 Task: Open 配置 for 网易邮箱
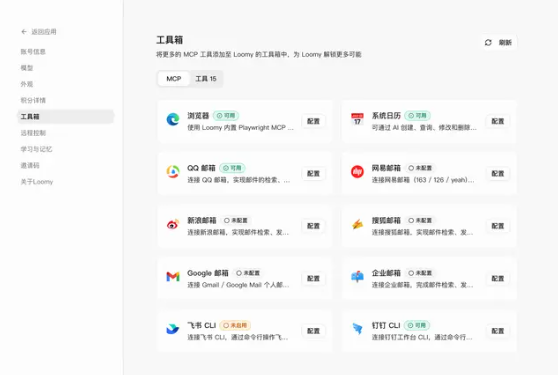tap(498, 174)
